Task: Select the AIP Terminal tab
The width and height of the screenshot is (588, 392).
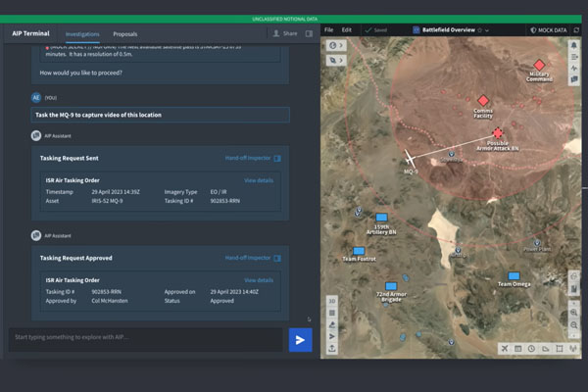Action: coord(30,33)
